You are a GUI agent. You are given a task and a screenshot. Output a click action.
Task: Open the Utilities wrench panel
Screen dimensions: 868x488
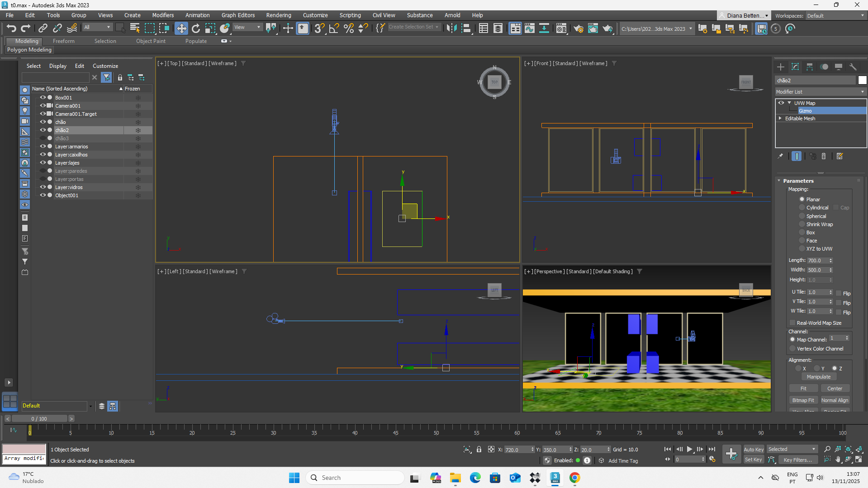click(853, 67)
